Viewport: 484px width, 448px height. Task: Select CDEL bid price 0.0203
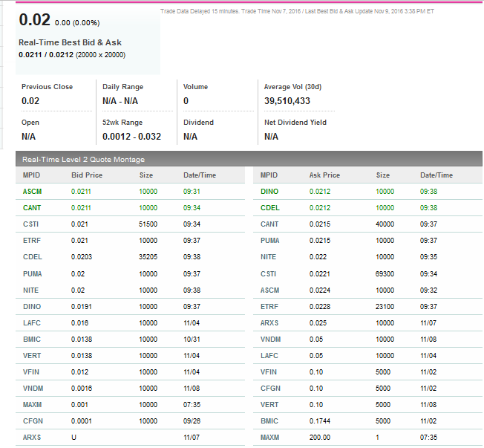(x=82, y=257)
